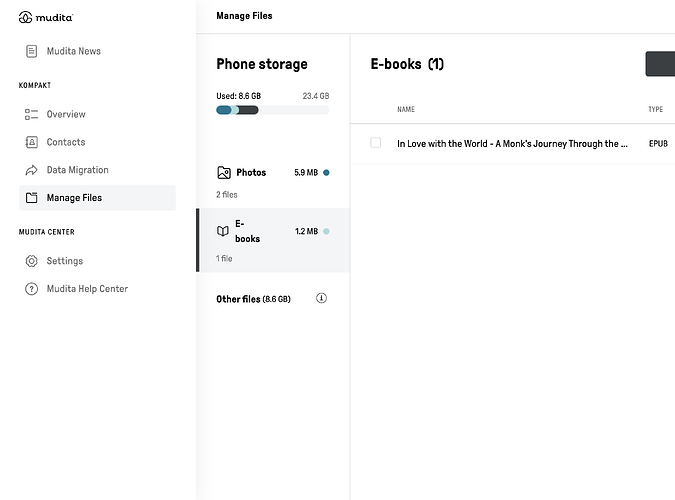This screenshot has width=675, height=500.
Task: Click the dark button beside E-books heading
Action: pos(660,64)
